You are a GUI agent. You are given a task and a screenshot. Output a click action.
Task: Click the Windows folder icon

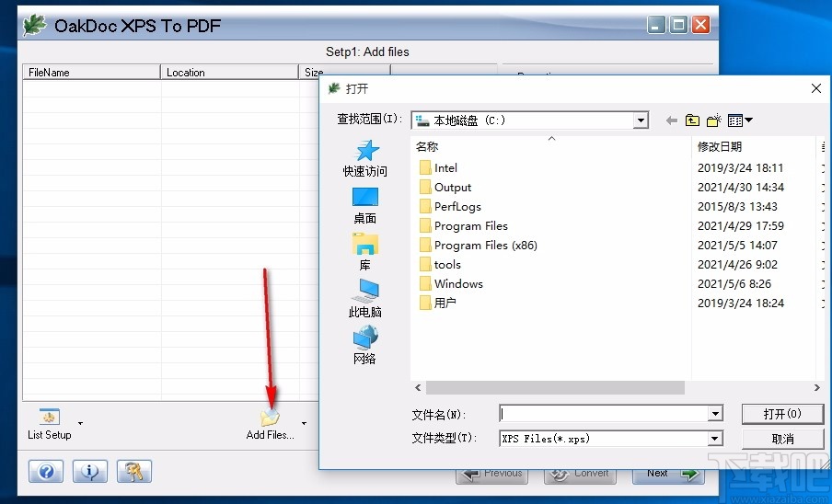click(x=424, y=284)
